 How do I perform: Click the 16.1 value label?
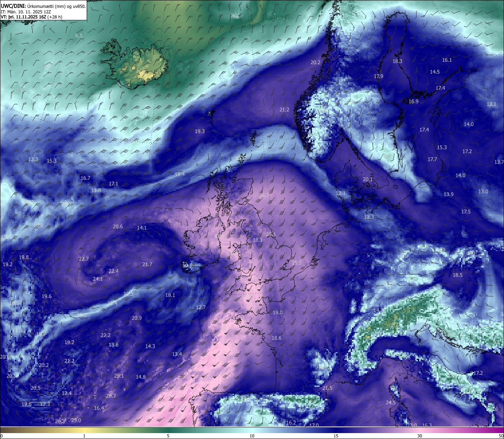click(x=447, y=60)
